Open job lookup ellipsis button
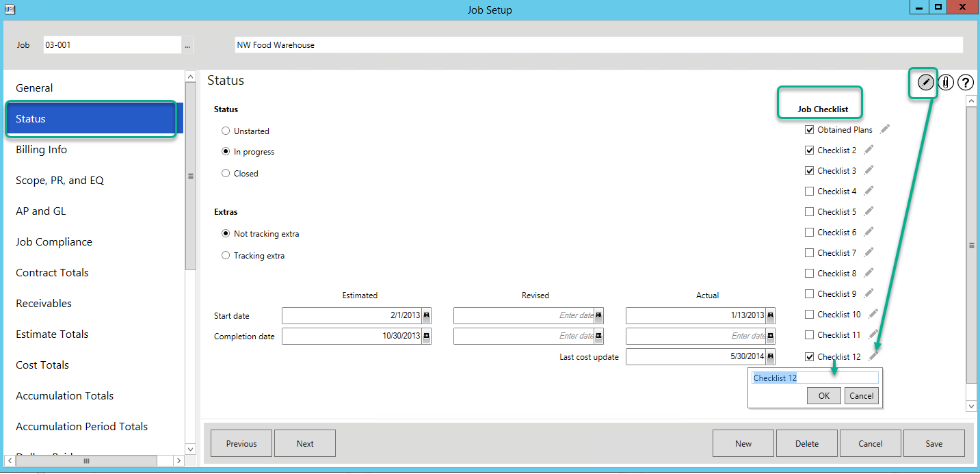 tap(188, 45)
